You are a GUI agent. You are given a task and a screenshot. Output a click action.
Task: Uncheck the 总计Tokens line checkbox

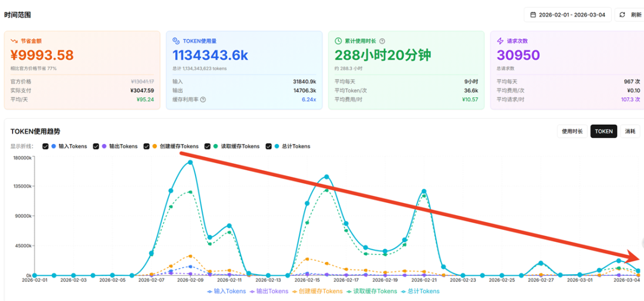click(269, 146)
